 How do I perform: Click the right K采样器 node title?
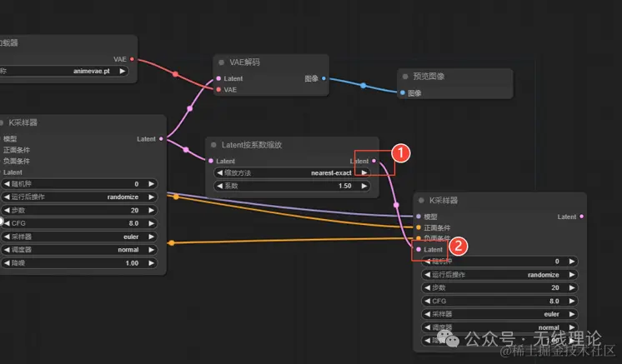click(444, 201)
